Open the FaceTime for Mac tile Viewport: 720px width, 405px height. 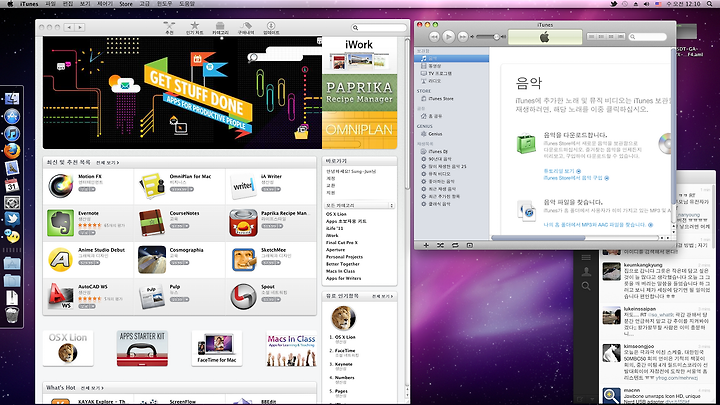[x=217, y=349]
